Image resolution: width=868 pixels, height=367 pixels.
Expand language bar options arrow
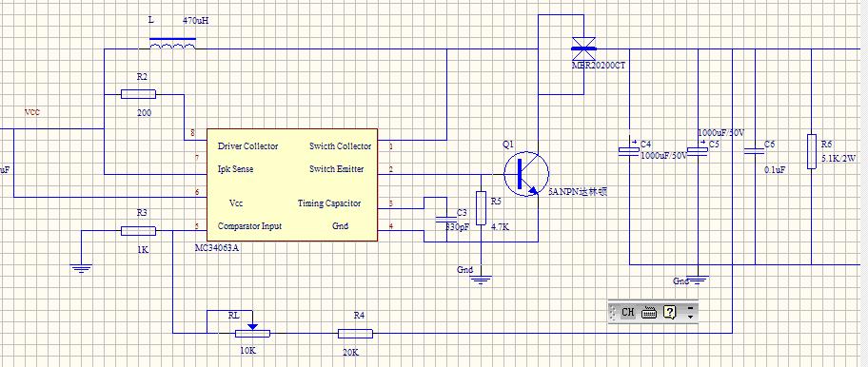690,318
